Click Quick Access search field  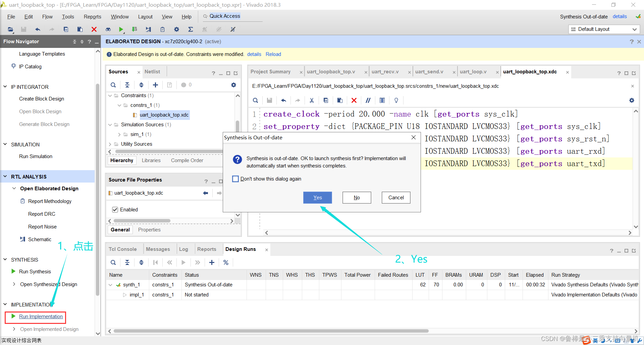tap(232, 16)
